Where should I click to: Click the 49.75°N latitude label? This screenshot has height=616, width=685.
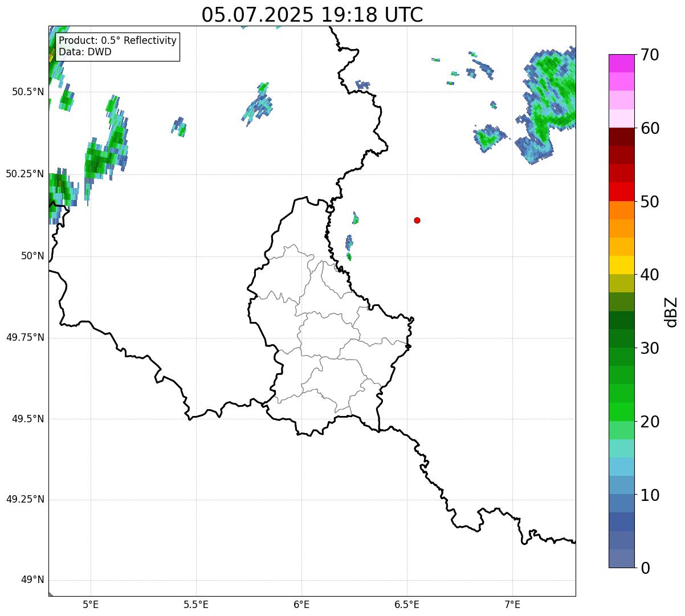point(25,337)
